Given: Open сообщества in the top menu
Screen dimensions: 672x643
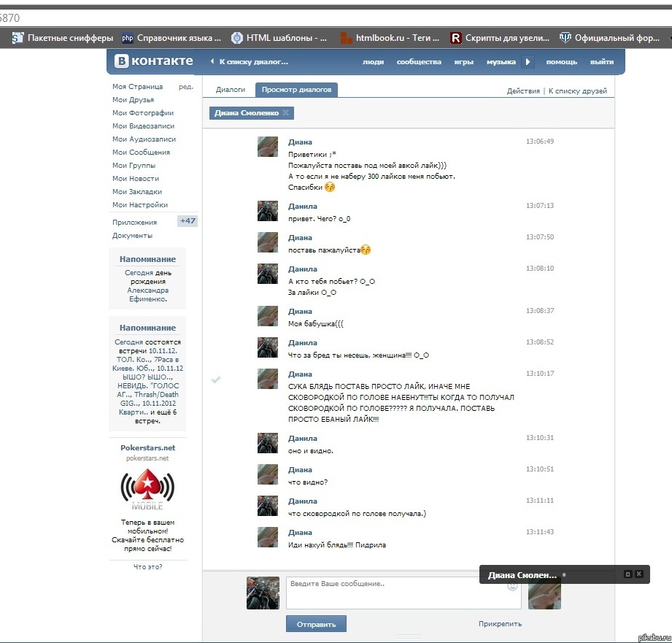Looking at the screenshot, I should pos(419,62).
